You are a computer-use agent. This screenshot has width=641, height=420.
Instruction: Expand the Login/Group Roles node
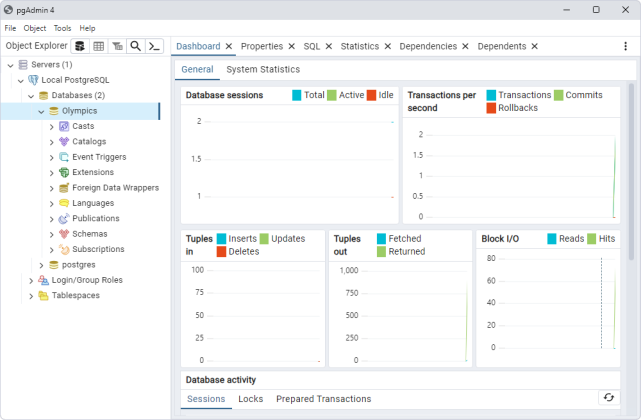(x=31, y=280)
